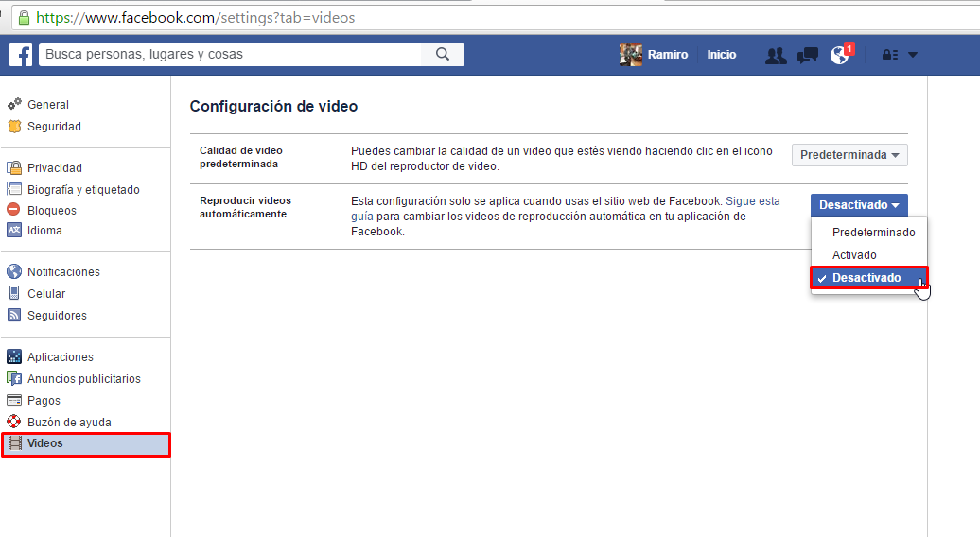Click the Desactivado autoplay dropdown button
The height and width of the screenshot is (537, 980).
point(859,205)
